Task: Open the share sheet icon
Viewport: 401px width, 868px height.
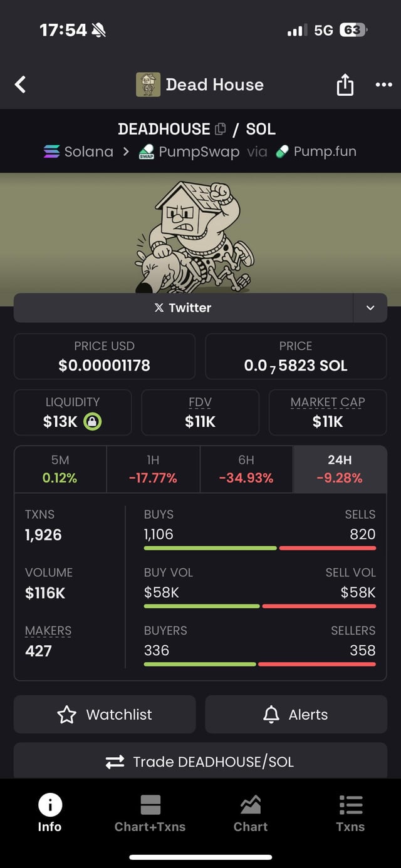Action: coord(345,84)
